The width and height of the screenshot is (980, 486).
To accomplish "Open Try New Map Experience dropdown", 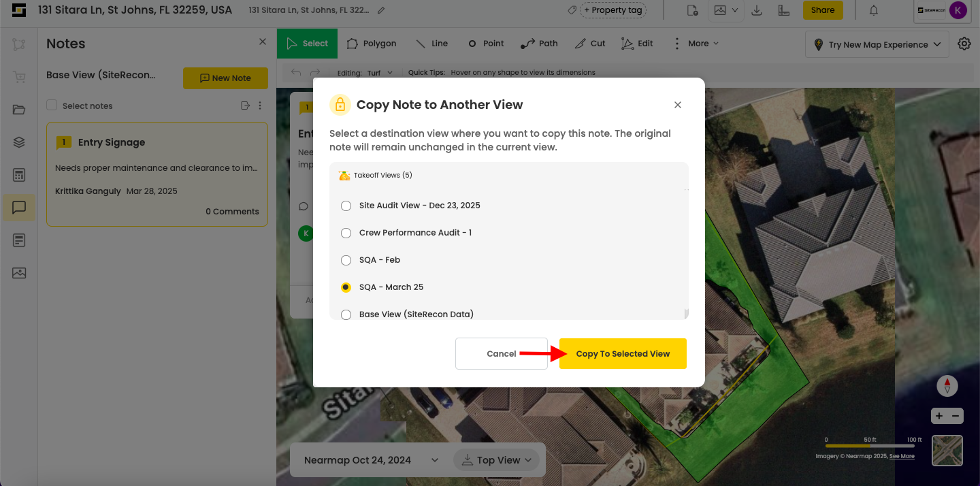I will pyautogui.click(x=877, y=44).
